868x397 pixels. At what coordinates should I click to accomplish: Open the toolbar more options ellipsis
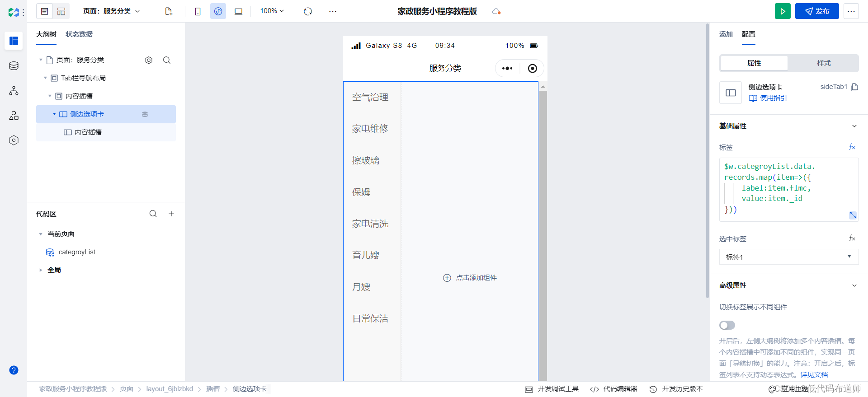tap(333, 11)
